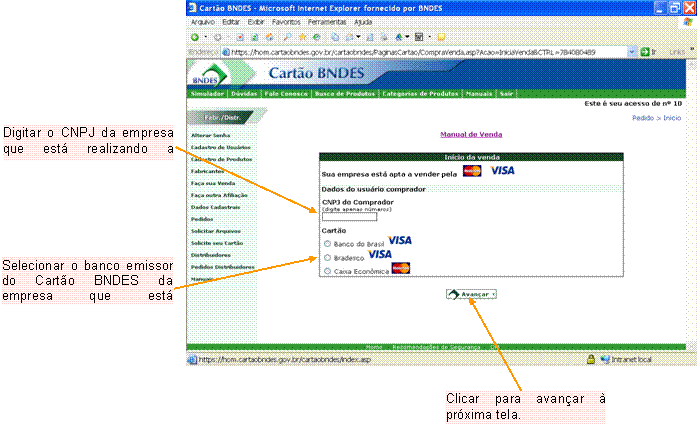Open the Favoritos menu

286,22
